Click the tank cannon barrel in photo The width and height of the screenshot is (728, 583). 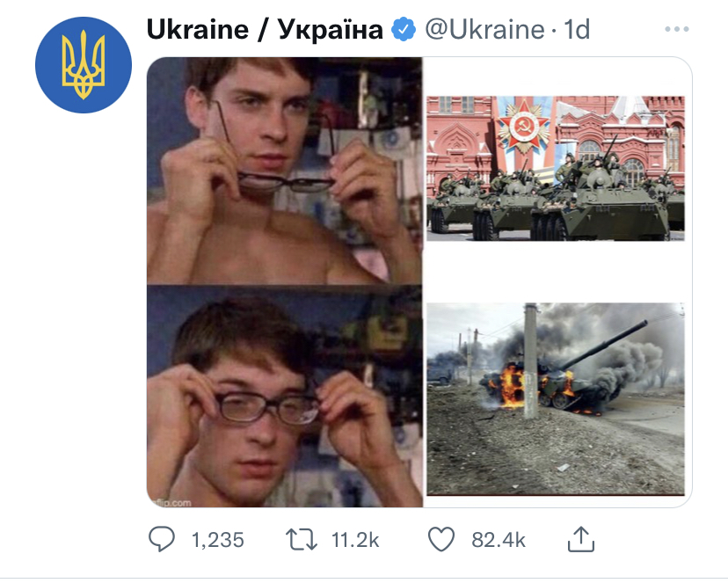602,345
